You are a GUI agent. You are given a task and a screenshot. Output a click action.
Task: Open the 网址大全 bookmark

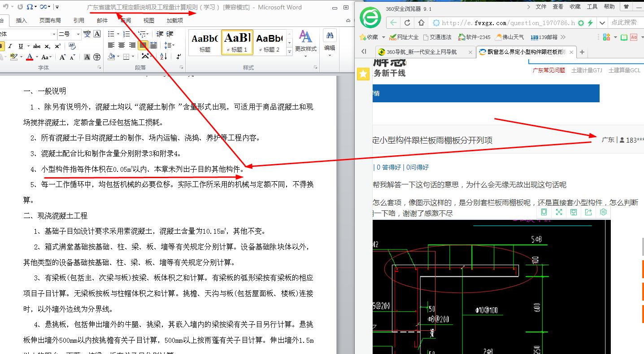404,37
